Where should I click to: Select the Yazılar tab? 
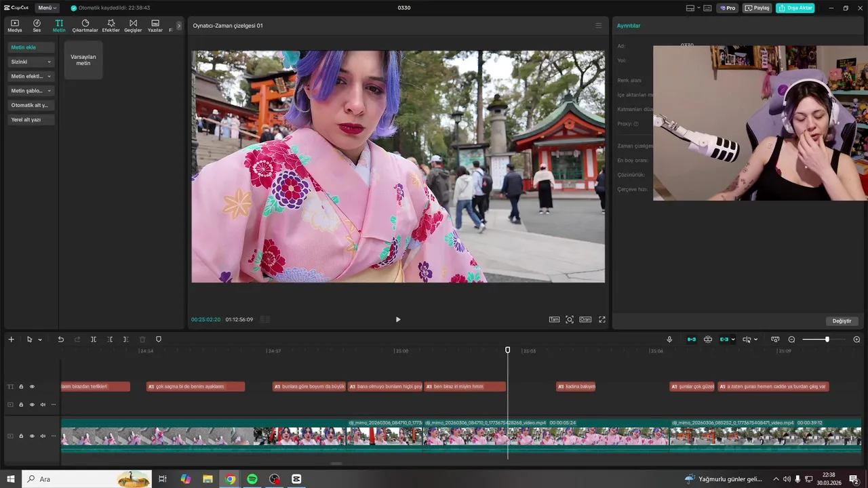coord(155,26)
